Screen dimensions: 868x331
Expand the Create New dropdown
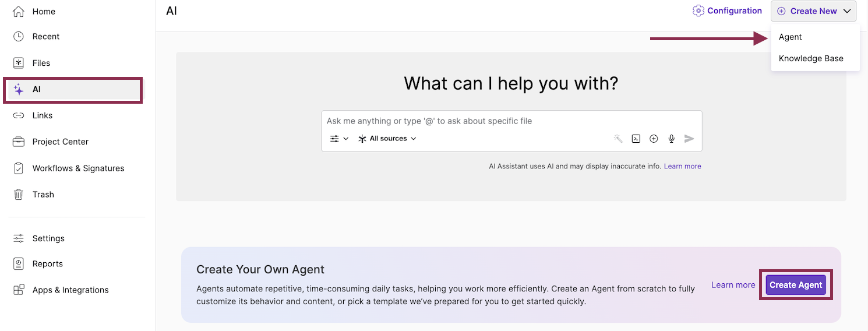pyautogui.click(x=813, y=11)
